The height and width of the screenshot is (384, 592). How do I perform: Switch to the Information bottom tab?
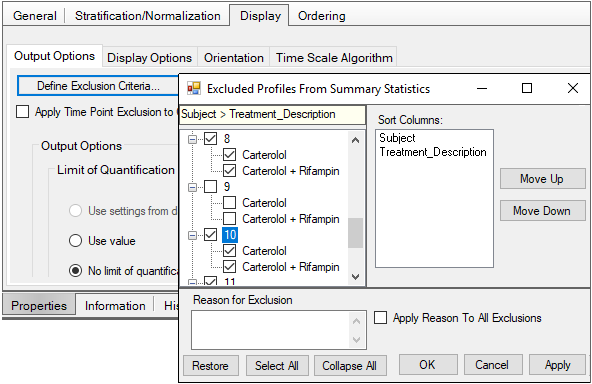pyautogui.click(x=115, y=305)
